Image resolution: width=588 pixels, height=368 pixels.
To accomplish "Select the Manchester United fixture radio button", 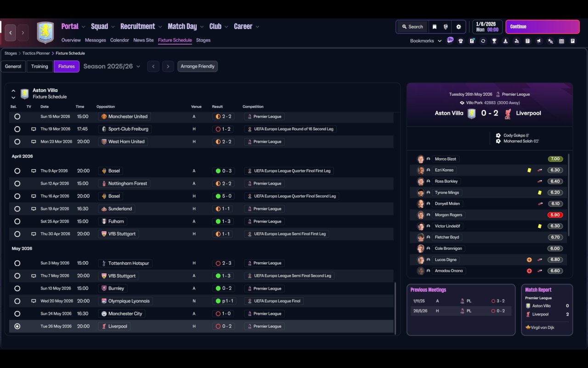I will tap(17, 117).
